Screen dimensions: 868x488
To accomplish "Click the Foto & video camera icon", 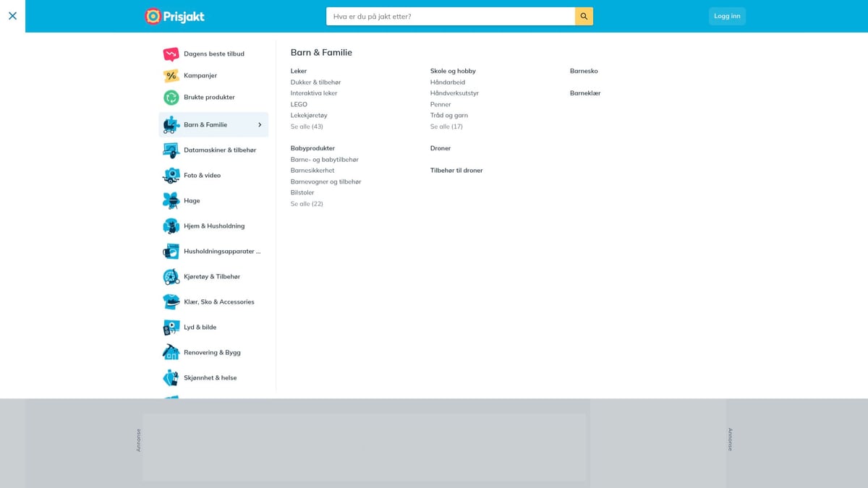I will click(x=171, y=175).
